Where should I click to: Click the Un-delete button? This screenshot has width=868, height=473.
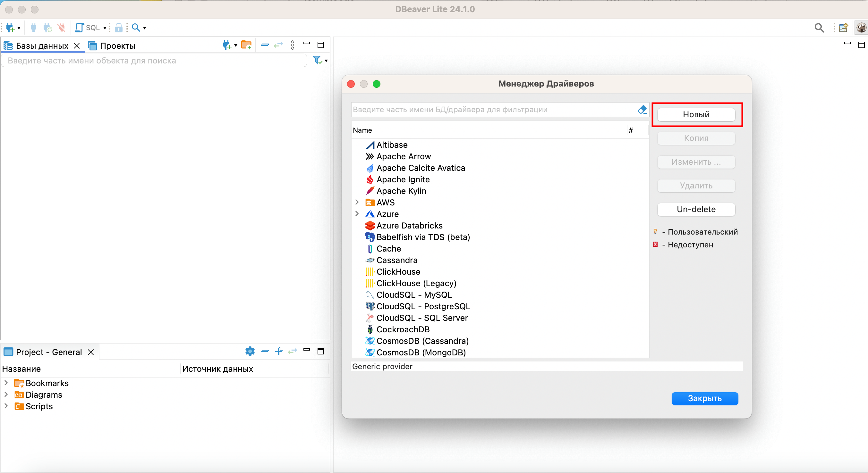[x=696, y=209]
